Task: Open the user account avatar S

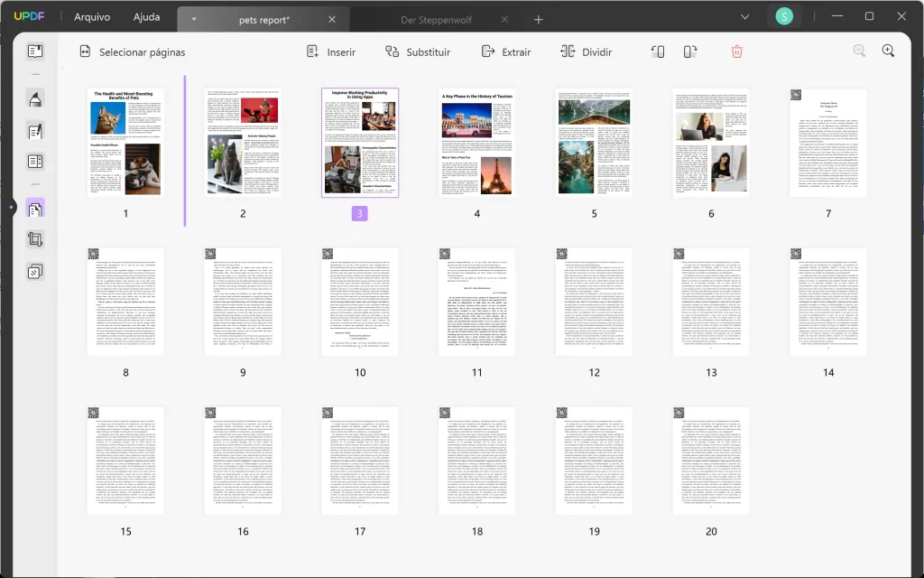Action: click(784, 16)
